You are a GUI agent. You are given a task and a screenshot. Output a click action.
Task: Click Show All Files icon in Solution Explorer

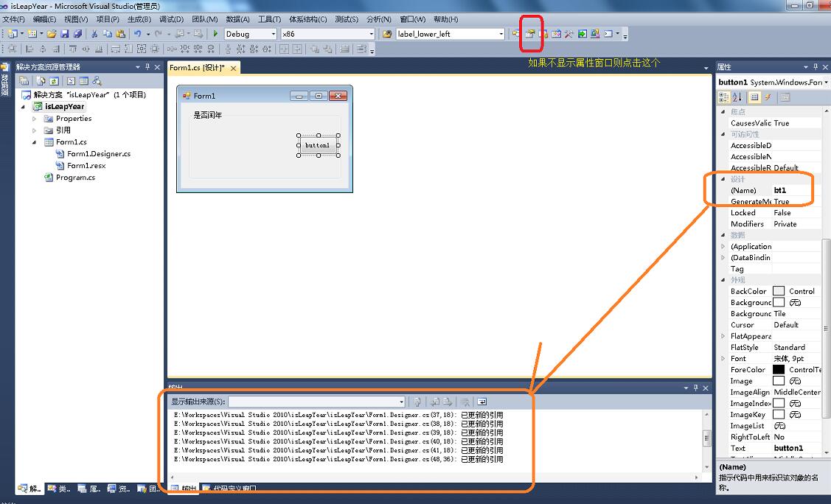(41, 81)
